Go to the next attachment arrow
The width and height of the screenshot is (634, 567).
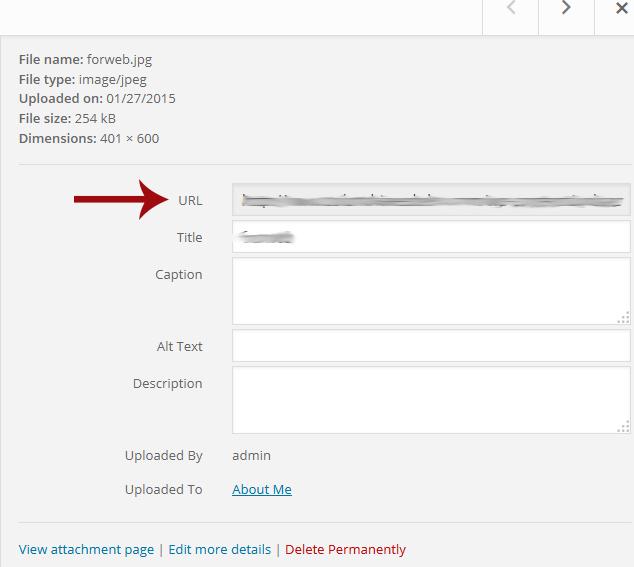click(566, 9)
